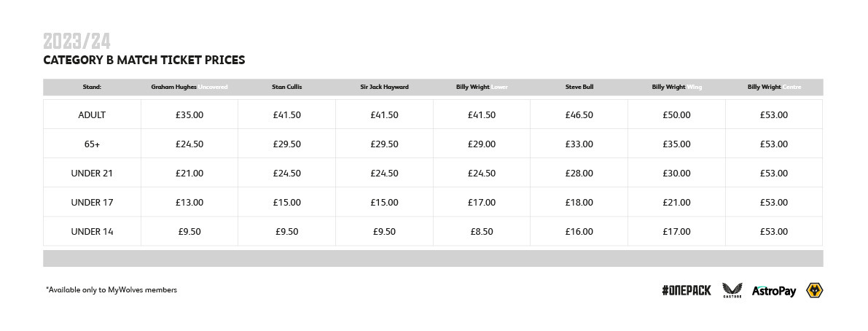868x331 pixels.
Task: Click the #ONEPACK hashtag logo
Action: pyautogui.click(x=686, y=291)
